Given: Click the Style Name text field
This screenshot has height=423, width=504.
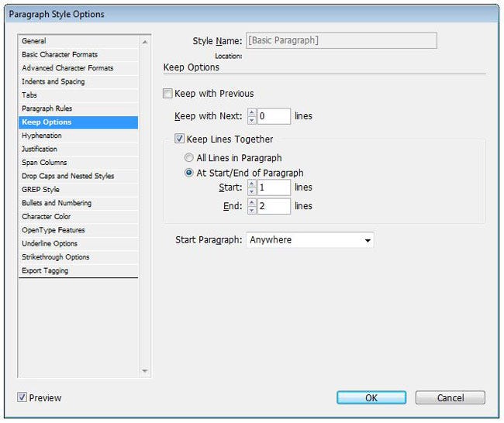Looking at the screenshot, I should (341, 40).
